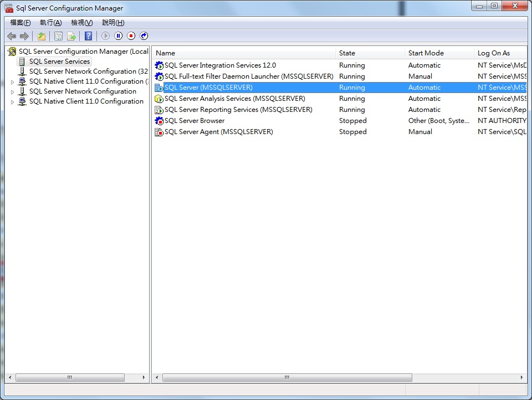Select SQL Server Services in the tree
Screen dimensions: 532x400
click(59, 61)
